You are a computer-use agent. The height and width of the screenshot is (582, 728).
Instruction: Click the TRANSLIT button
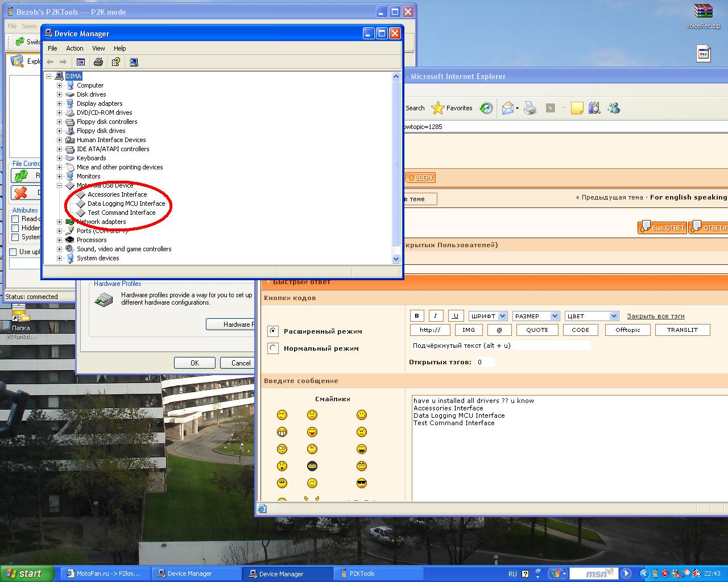coord(682,330)
